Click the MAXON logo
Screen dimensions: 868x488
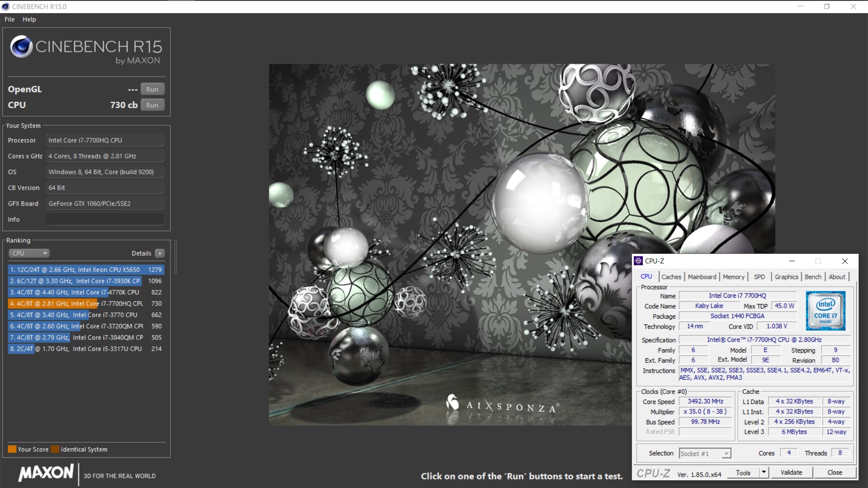pos(46,473)
